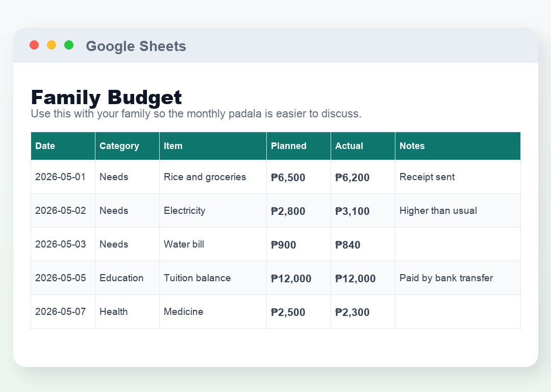Image resolution: width=551 pixels, height=392 pixels.
Task: Click the Actual column header
Action: pos(363,146)
